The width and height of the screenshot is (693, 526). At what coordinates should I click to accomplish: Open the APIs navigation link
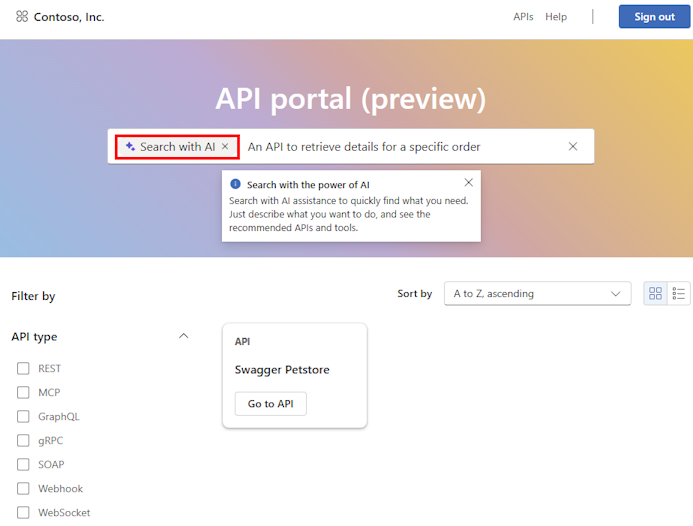(523, 17)
